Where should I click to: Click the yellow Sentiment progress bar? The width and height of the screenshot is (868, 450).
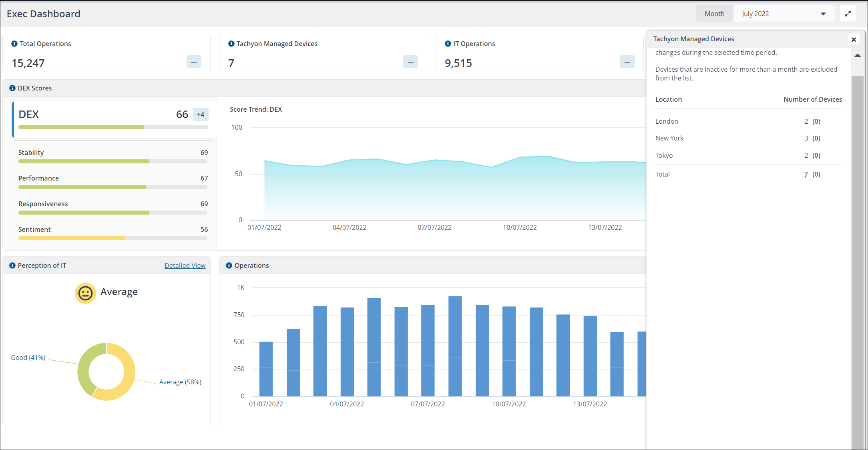pos(72,238)
